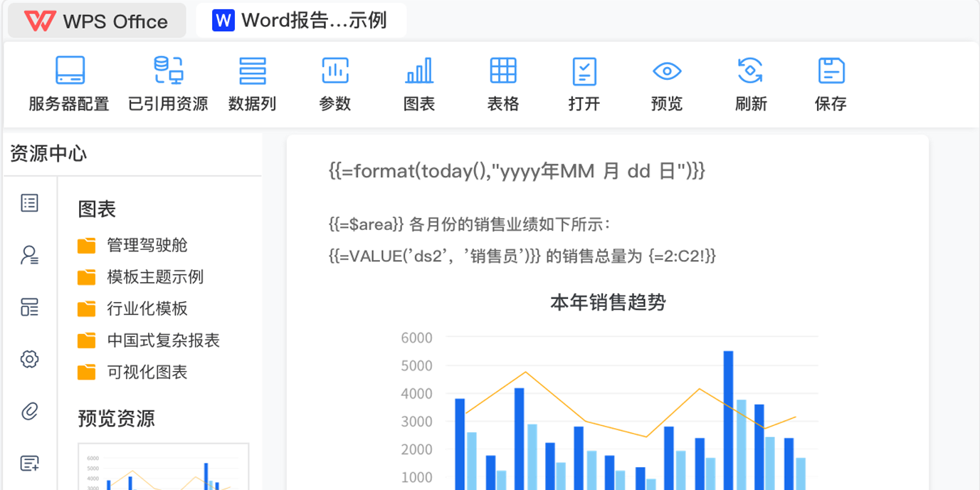
Task: Select the paperclip attachment icon in the sidebar
Action: pyautogui.click(x=29, y=411)
